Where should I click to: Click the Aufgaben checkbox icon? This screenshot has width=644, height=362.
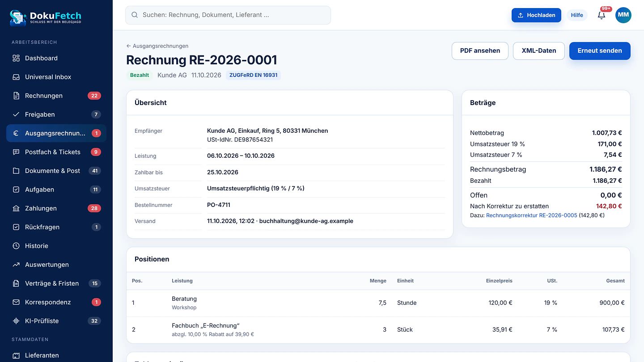coord(16,189)
